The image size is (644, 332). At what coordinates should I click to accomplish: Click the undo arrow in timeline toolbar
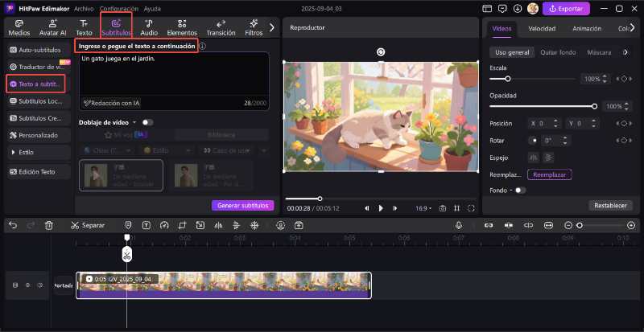12,225
